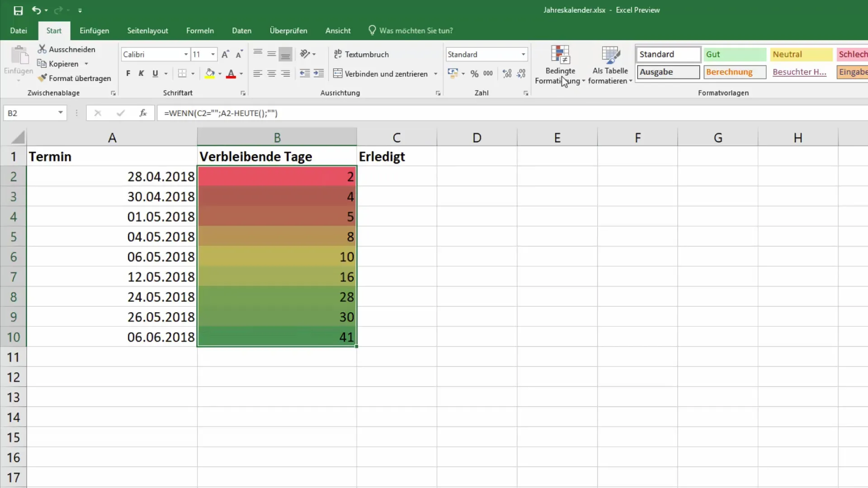Open the Datei tab
The image size is (868, 488).
19,31
